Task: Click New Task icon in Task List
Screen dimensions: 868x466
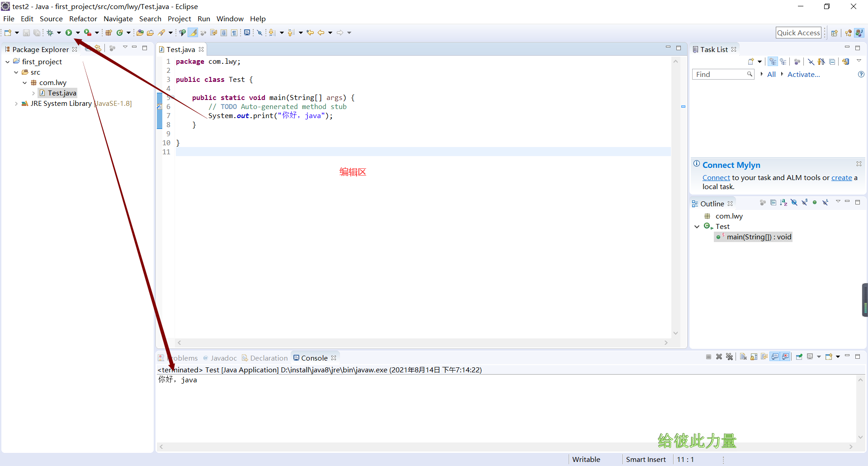Action: point(751,62)
